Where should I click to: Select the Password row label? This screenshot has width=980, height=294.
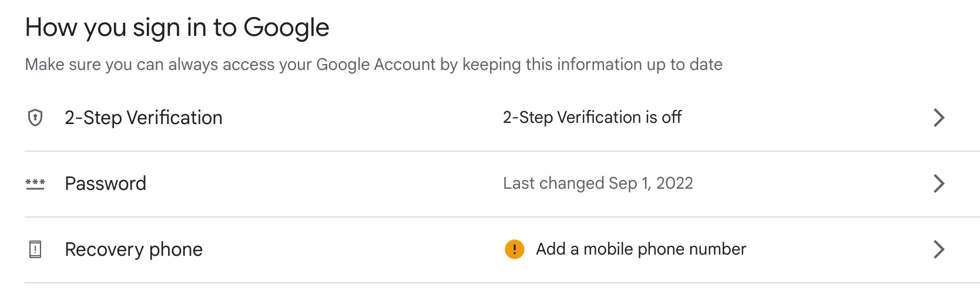tap(105, 183)
